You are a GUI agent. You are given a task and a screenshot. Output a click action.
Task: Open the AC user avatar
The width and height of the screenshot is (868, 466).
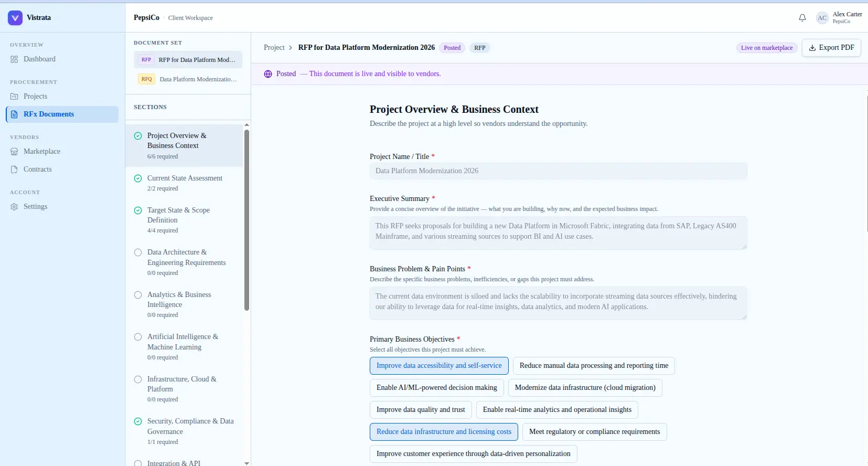click(x=822, y=18)
